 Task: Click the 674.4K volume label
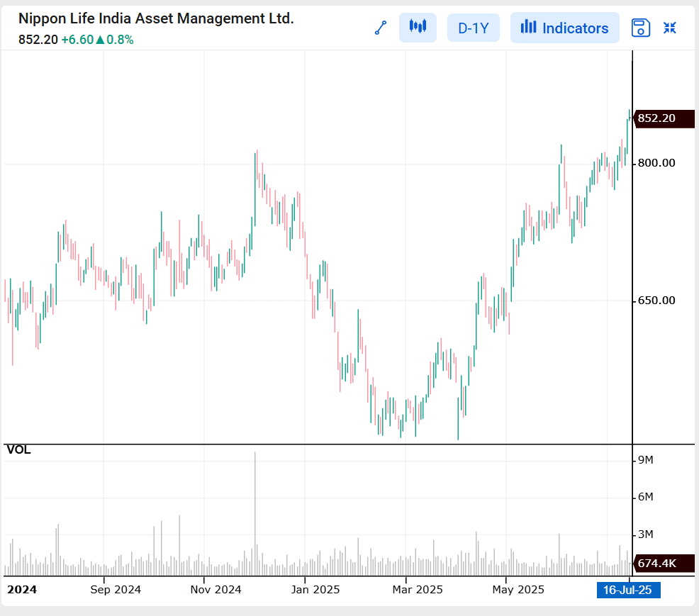[x=664, y=564]
